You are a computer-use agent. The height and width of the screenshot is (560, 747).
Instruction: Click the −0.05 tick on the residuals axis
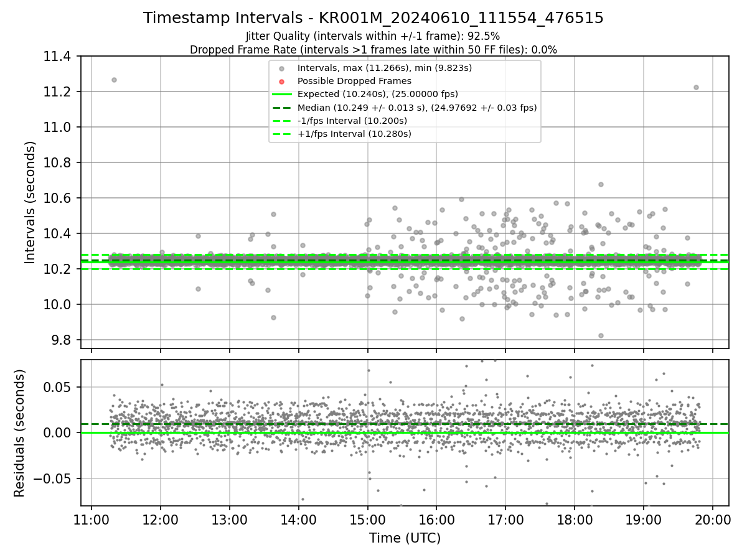pyautogui.click(x=54, y=478)
